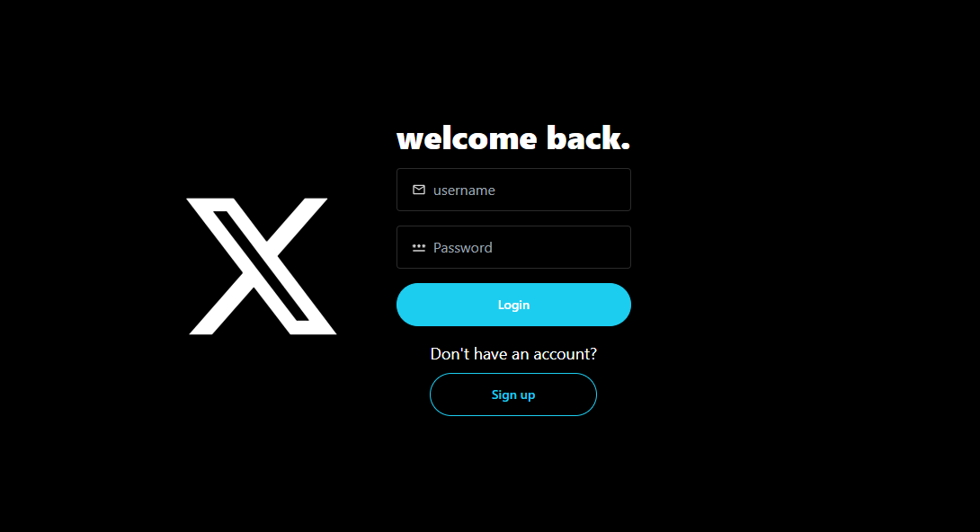
Task: Click the password dots icon
Action: click(419, 248)
